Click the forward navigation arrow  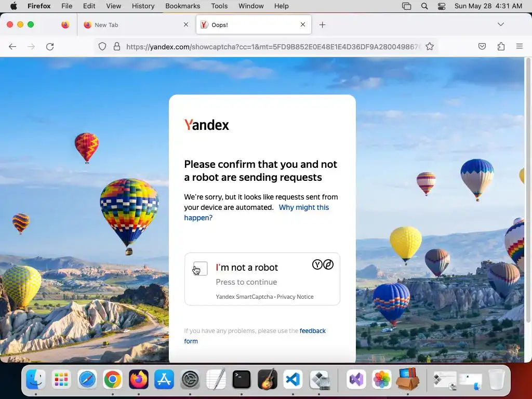(x=31, y=46)
